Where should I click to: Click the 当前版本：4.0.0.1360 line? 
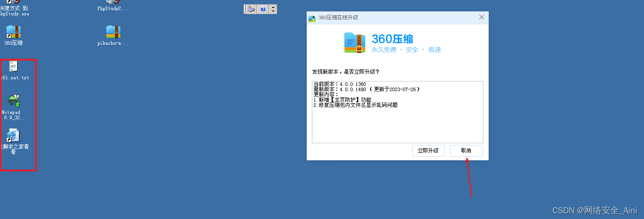tap(339, 84)
